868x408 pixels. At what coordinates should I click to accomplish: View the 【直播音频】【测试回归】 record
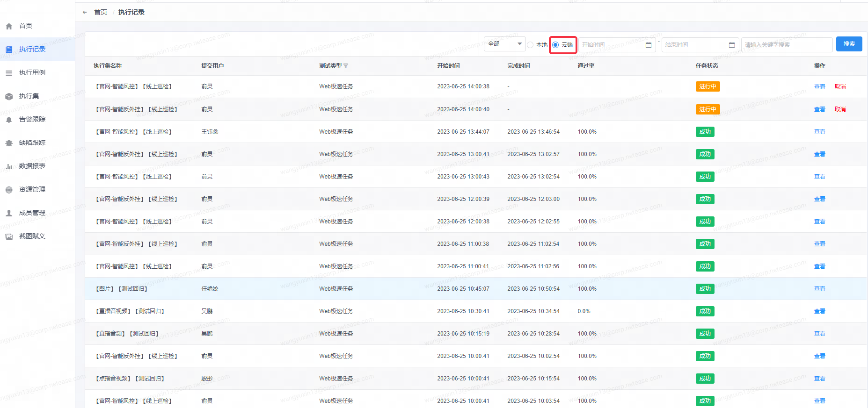click(x=820, y=334)
